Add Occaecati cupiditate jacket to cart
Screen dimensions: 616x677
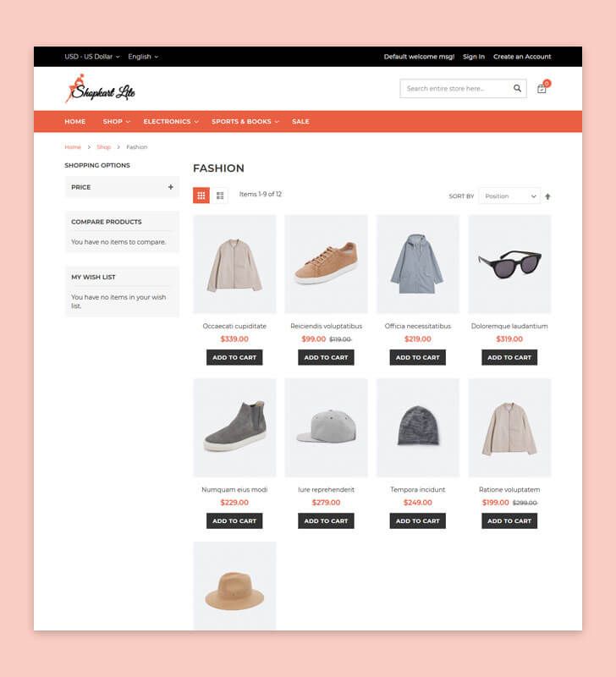[234, 357]
